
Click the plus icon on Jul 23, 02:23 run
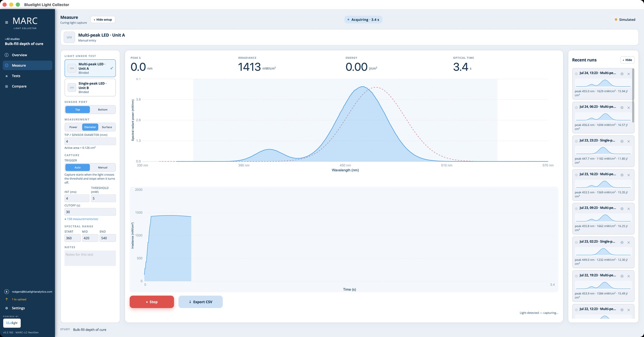tap(622, 243)
